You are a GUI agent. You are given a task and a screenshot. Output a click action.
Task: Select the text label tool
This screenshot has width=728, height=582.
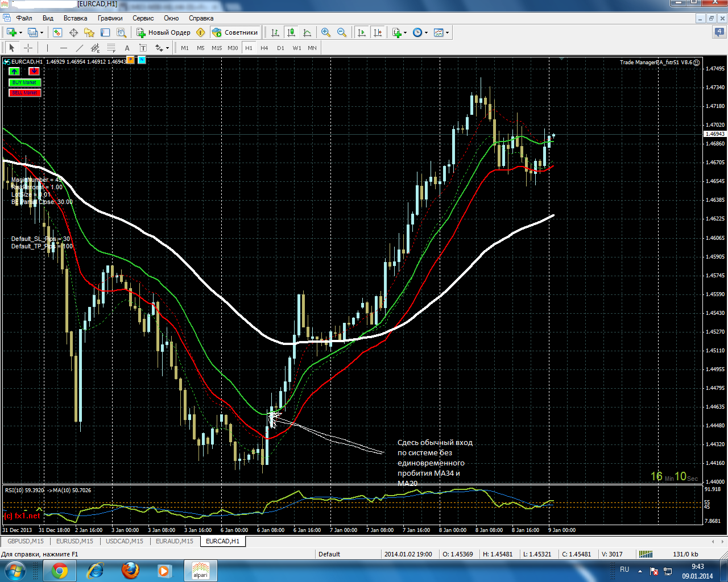click(143, 48)
